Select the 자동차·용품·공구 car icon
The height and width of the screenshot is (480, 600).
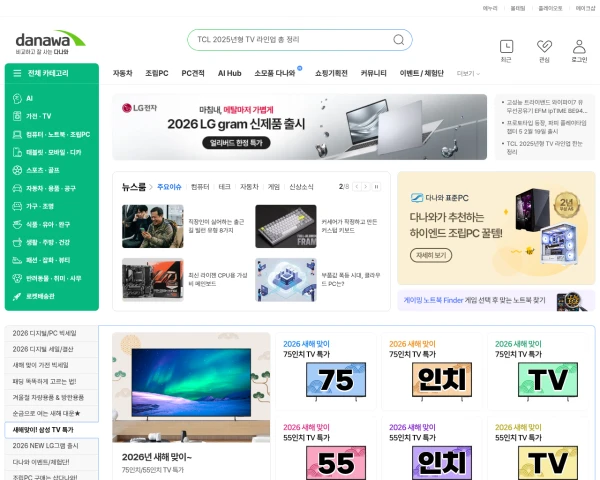pos(17,188)
